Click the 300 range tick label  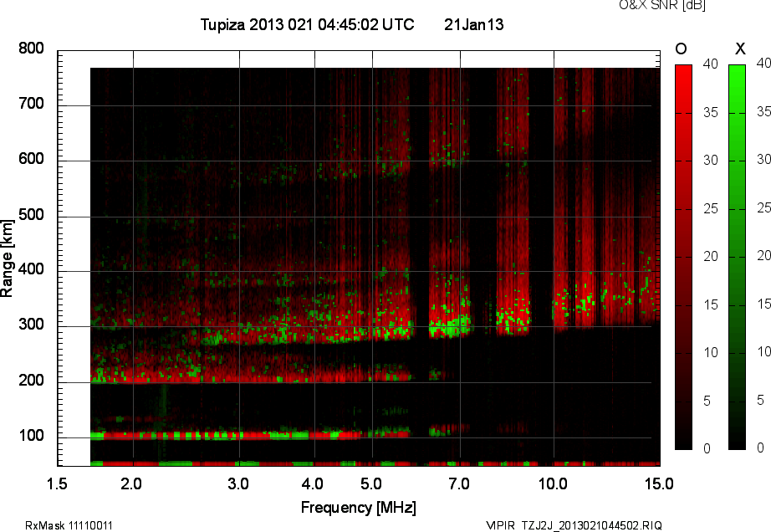click(31, 325)
